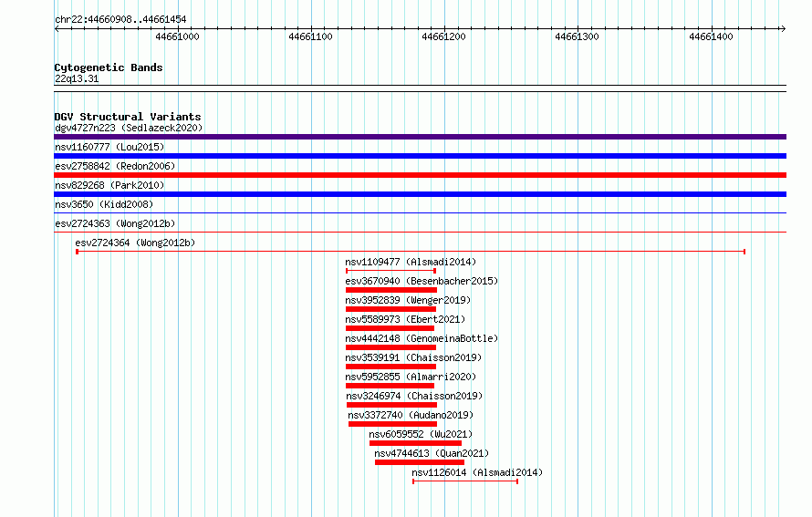The width and height of the screenshot is (812, 517).
Task: Click the Cytogenetic Bands track title
Action: [x=109, y=67]
